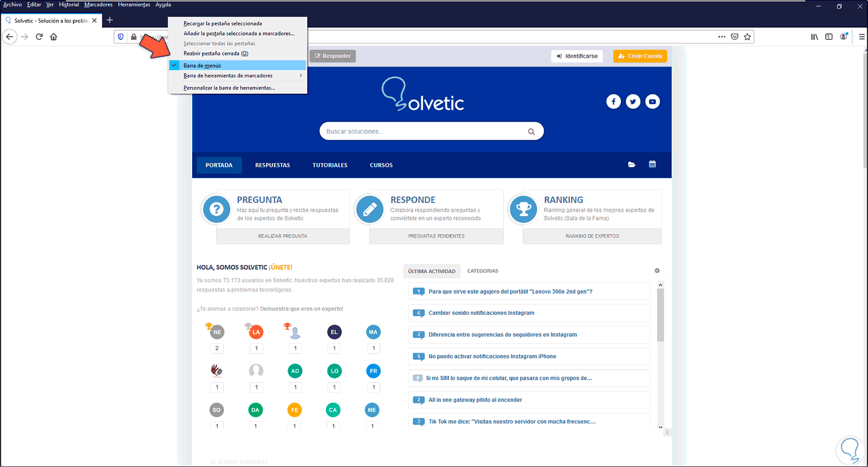Close the ad with X button
The width and height of the screenshot is (868, 467).
(x=667, y=432)
